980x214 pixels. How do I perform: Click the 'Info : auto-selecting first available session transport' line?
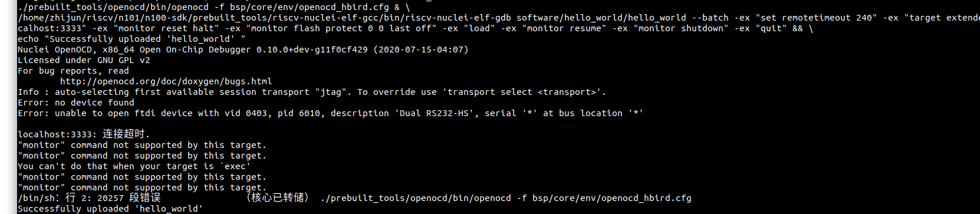click(312, 92)
